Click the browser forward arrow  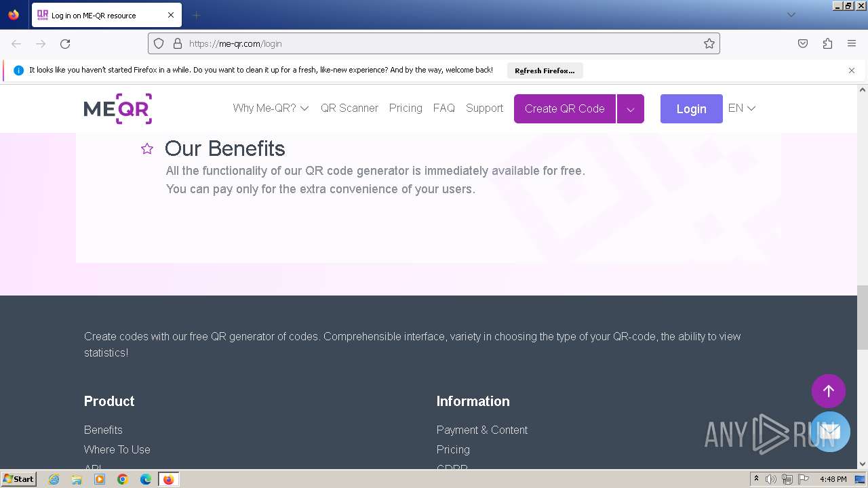tap(41, 43)
